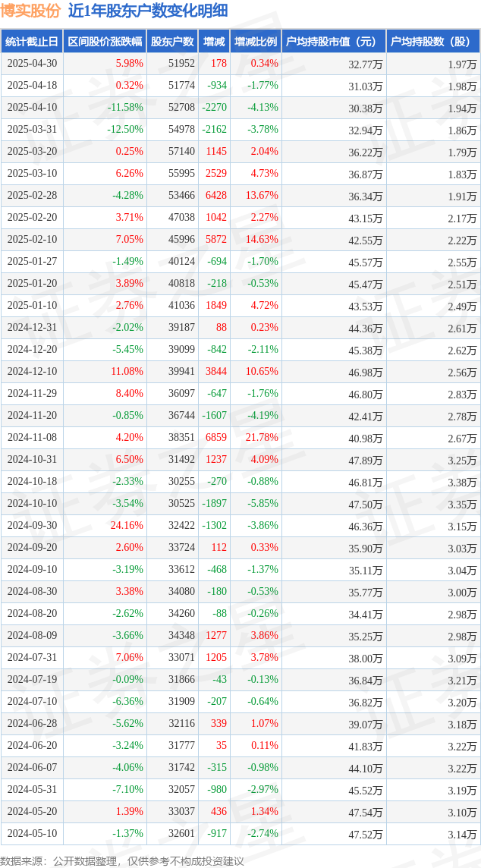This screenshot has height=868, width=481.
Task: Click the 增减 column header
Action: pyautogui.click(x=214, y=42)
